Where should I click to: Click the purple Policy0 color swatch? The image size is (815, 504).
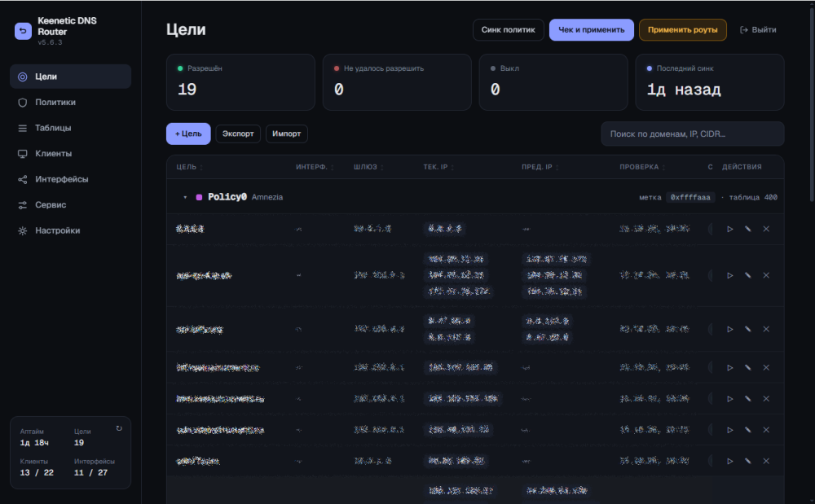(x=199, y=197)
